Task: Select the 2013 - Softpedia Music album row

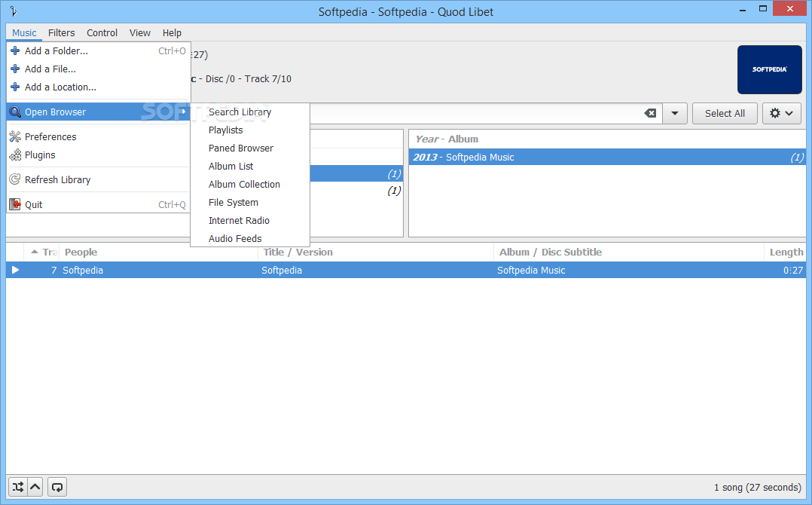Action: coord(607,157)
